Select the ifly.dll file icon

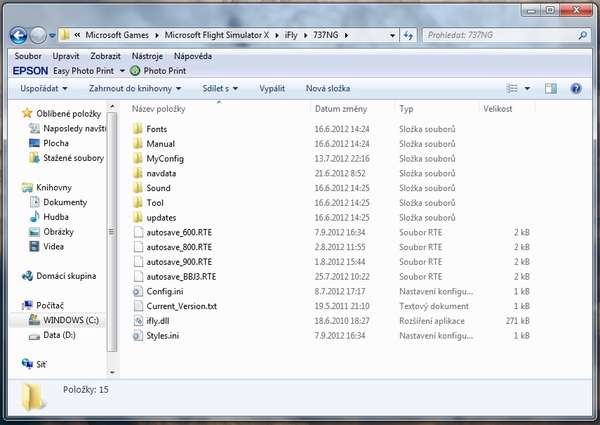pos(138,321)
